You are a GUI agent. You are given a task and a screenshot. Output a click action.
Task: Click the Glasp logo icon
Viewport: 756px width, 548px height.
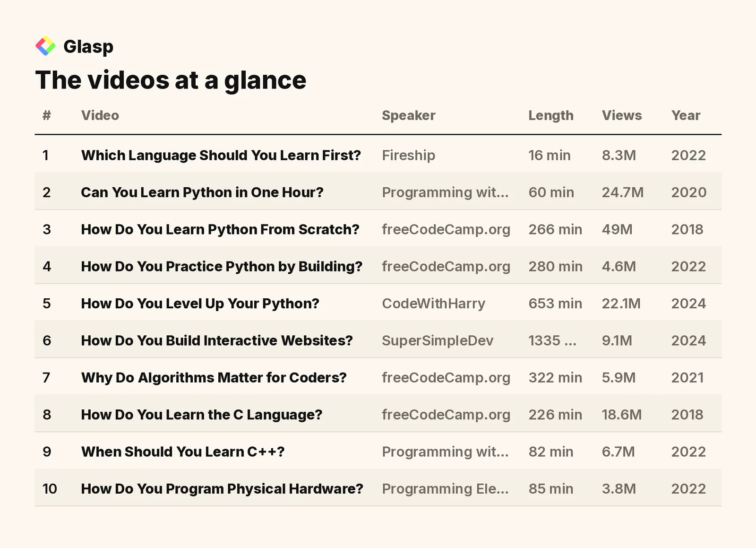pyautogui.click(x=45, y=46)
